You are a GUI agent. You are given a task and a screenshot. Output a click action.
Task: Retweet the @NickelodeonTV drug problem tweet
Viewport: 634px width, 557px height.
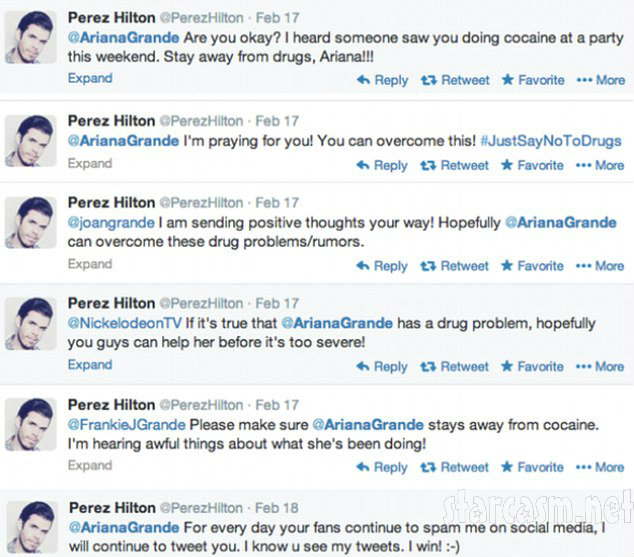pos(455,367)
